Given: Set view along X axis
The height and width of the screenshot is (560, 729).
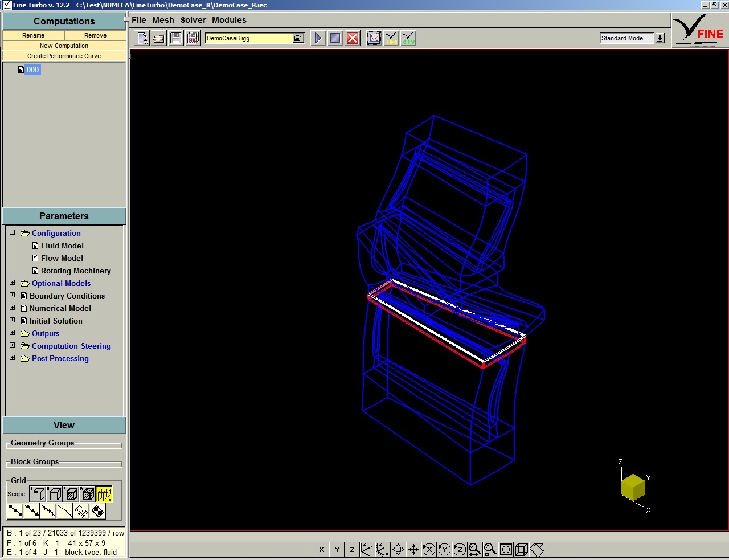Looking at the screenshot, I should 322,549.
